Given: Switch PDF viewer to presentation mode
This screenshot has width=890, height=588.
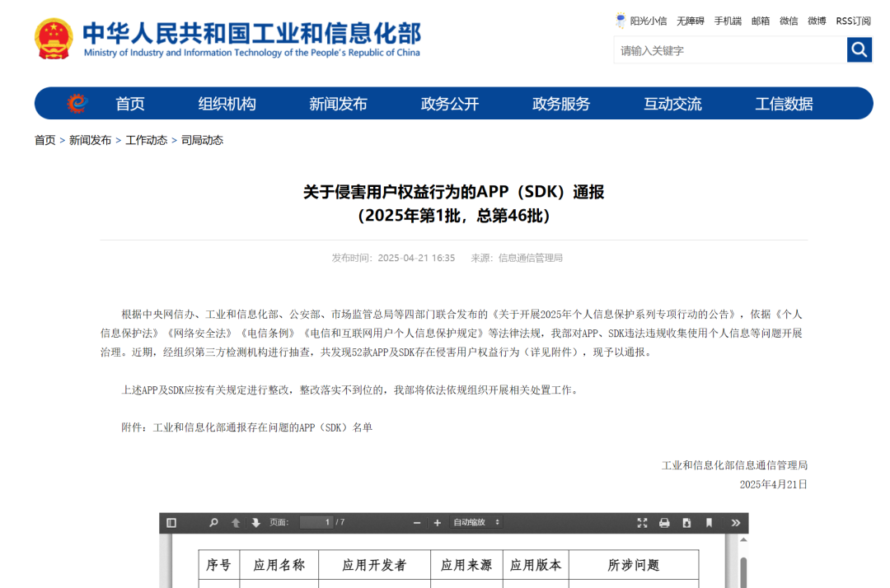Looking at the screenshot, I should tap(642, 523).
